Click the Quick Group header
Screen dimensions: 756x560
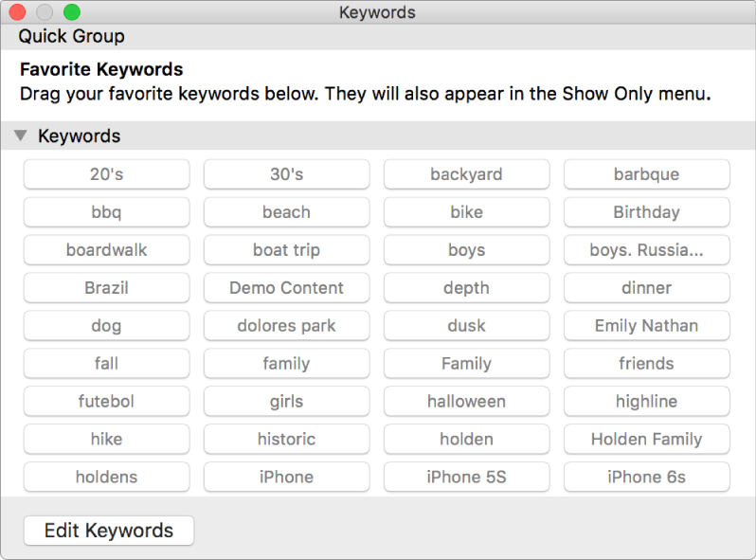[x=72, y=37]
